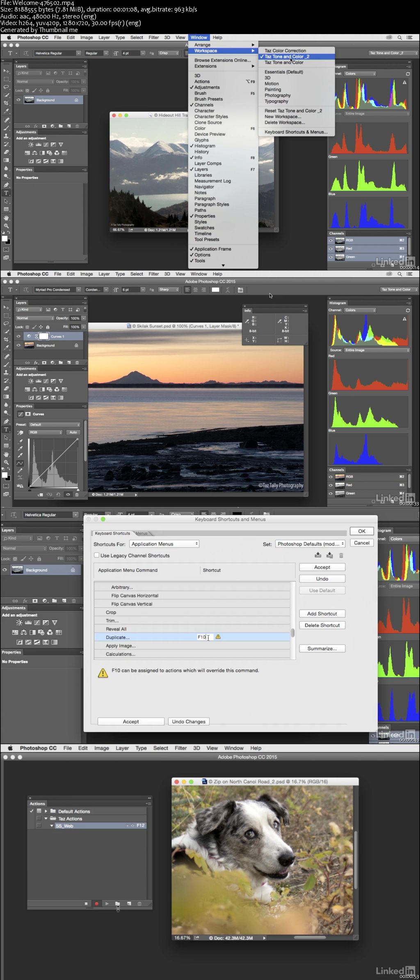Viewport: 420px width, 980px height.
Task: Open Arrange submenu in the Window menu
Action: click(223, 45)
